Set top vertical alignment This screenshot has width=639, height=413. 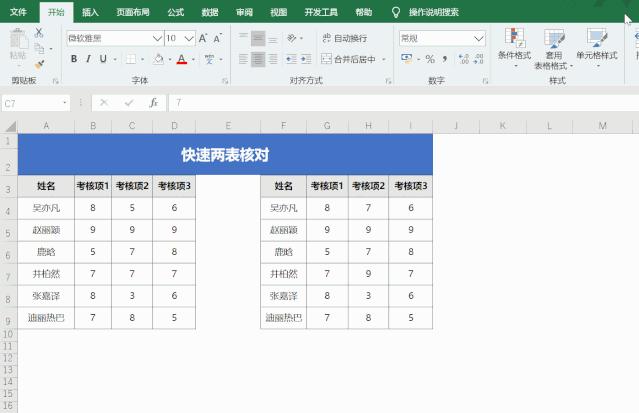(x=243, y=38)
